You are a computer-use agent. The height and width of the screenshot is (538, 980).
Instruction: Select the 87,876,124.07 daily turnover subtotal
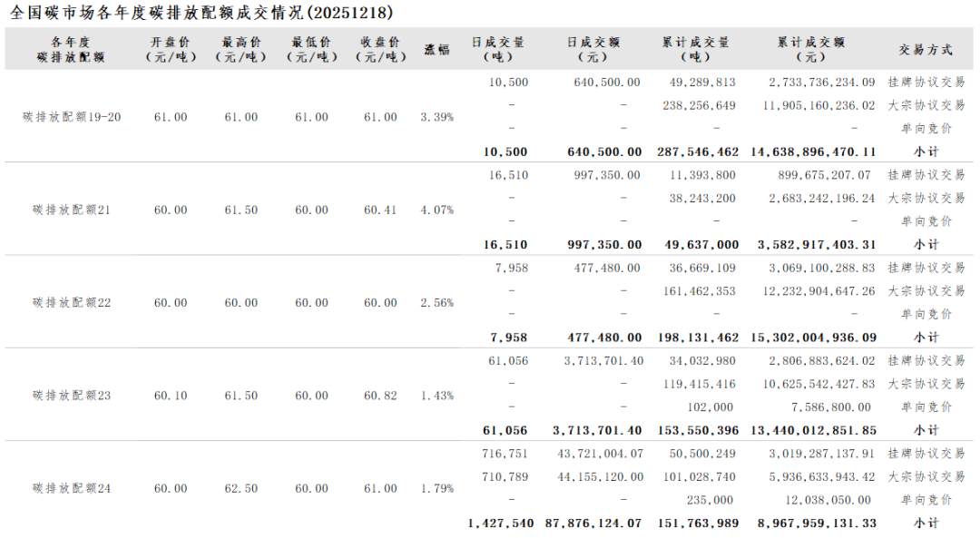coord(593,523)
